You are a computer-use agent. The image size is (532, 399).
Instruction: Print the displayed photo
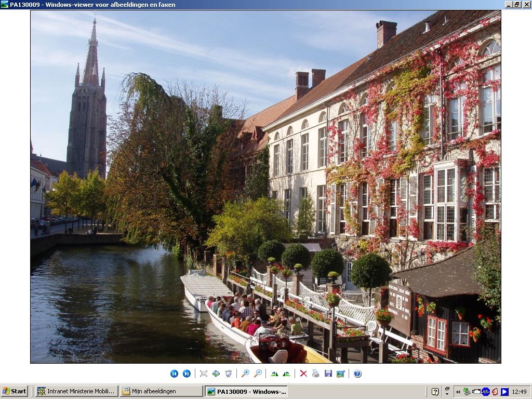(316, 374)
